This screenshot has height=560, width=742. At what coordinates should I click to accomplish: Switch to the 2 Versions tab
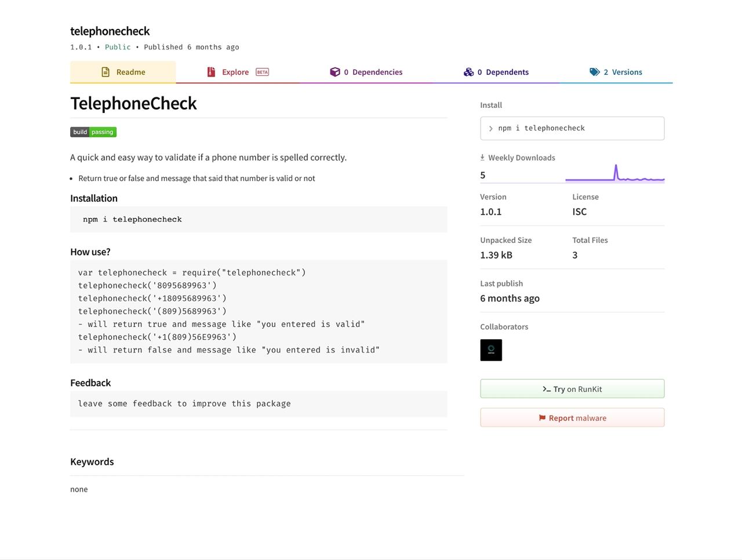pyautogui.click(x=616, y=72)
